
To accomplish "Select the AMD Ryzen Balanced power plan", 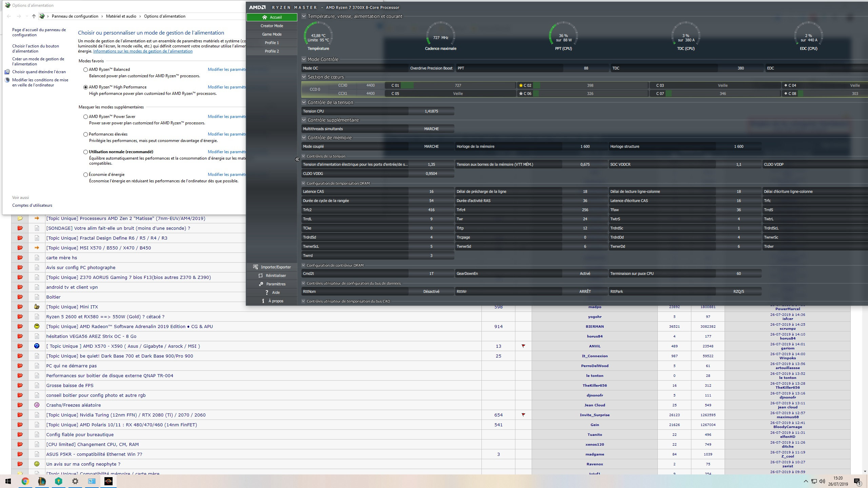I will [85, 69].
